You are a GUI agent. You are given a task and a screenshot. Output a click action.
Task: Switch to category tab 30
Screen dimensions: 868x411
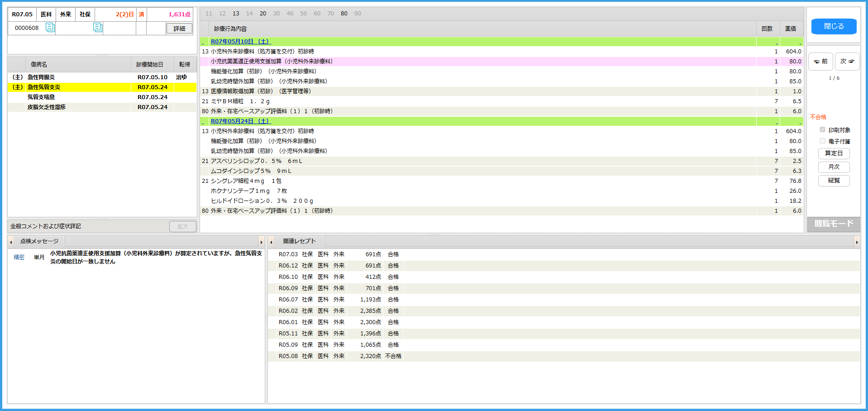(277, 14)
